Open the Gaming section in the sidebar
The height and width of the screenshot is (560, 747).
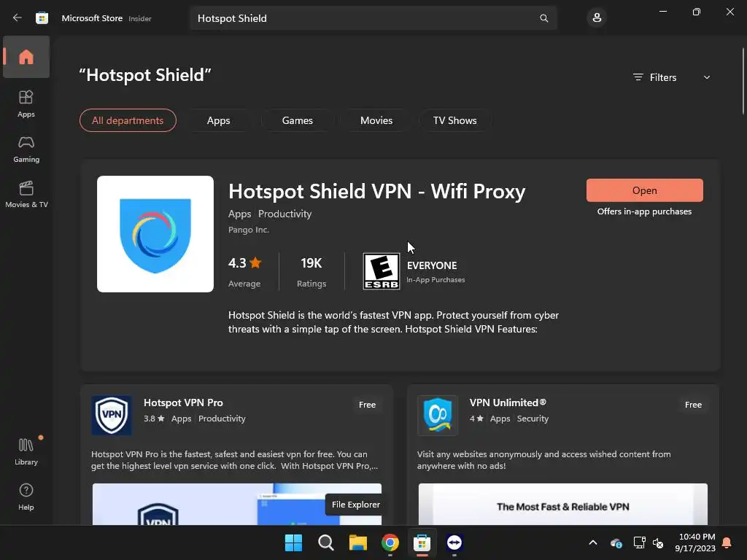[26, 149]
